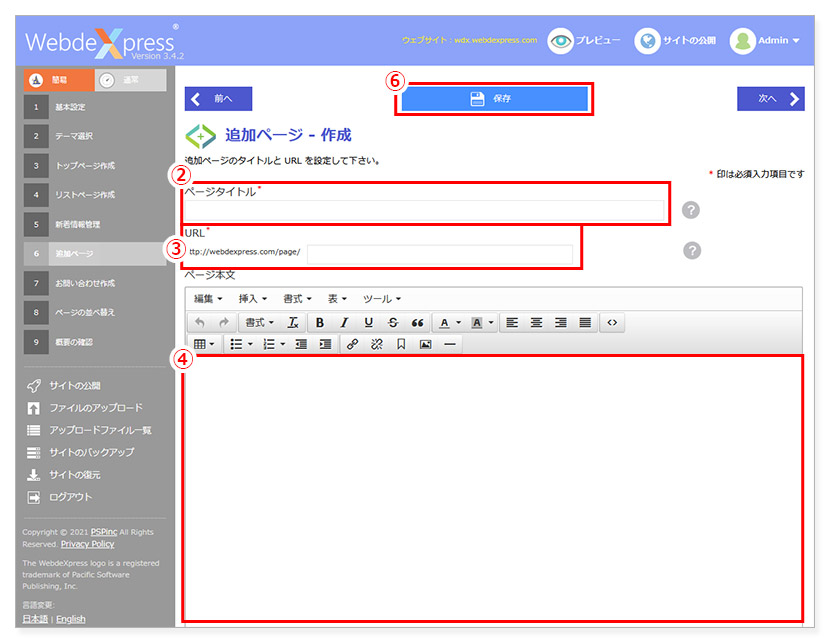Switch to 簡易 mode tab
Viewport: 830px width, 643px height.
[x=56, y=81]
